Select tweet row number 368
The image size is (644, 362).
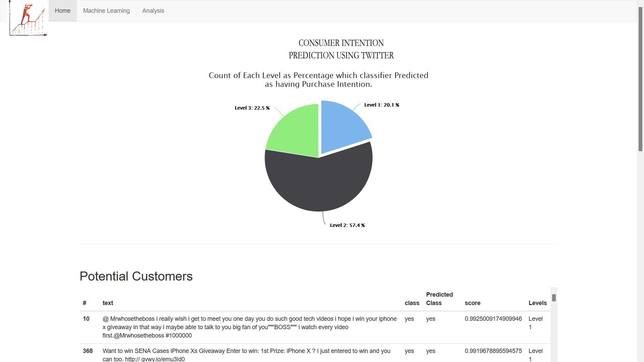point(88,351)
